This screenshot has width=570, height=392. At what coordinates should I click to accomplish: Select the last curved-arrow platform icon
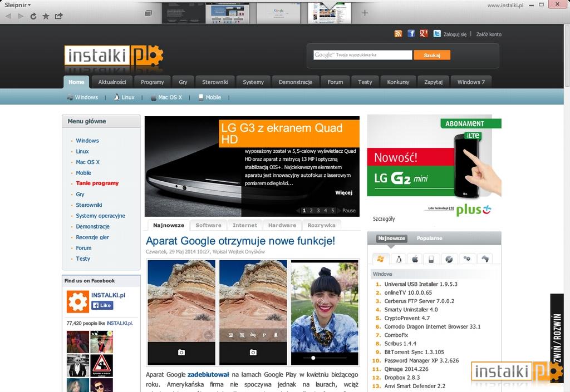[485, 259]
